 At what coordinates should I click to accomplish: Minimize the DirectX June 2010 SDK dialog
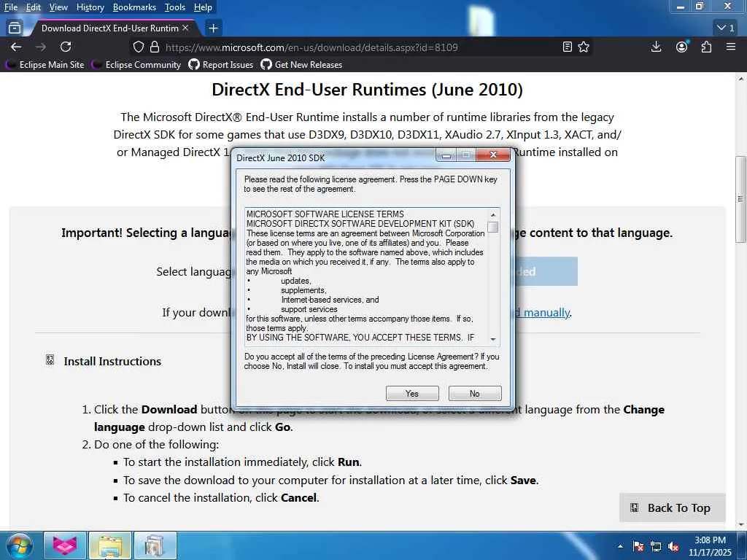(446, 155)
